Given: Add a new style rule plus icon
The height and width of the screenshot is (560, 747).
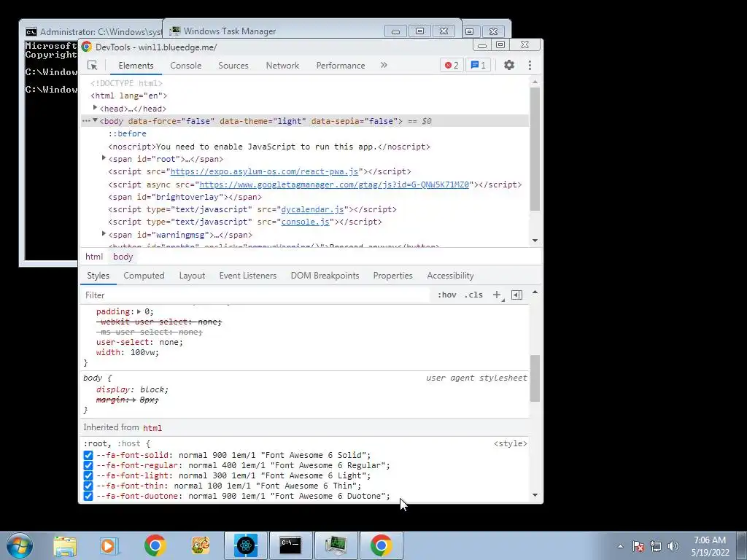Looking at the screenshot, I should (496, 295).
